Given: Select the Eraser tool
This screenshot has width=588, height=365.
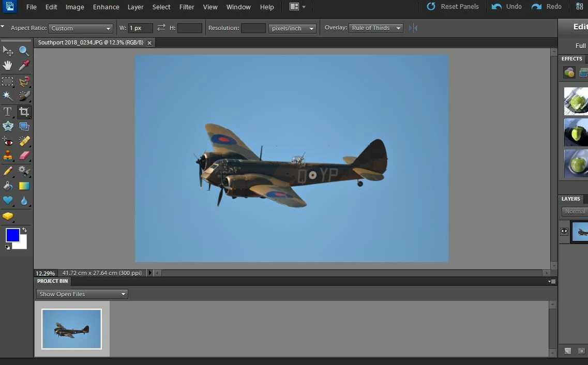Looking at the screenshot, I should [24, 156].
